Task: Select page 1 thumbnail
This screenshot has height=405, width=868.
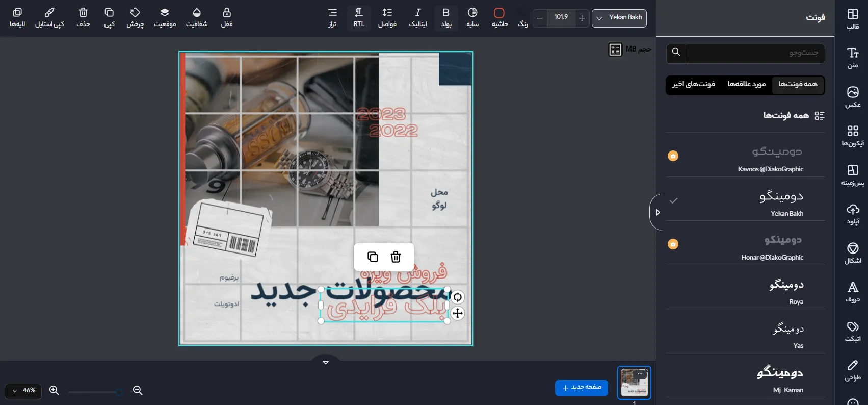Action: click(634, 383)
